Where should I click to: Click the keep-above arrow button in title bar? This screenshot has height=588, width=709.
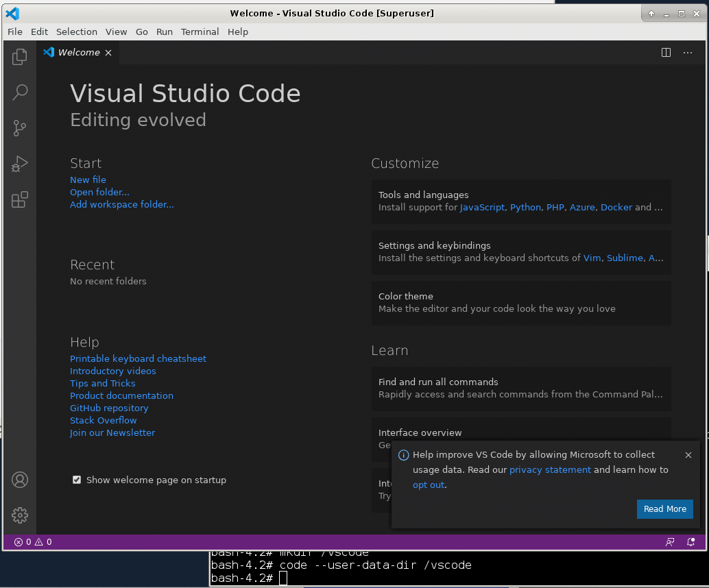tap(651, 14)
